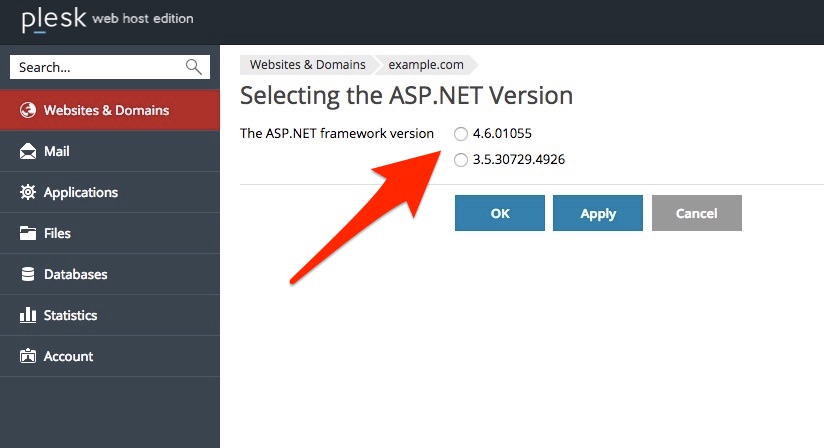824x448 pixels.
Task: Select ASP.NET version 4.6.01055 radio button
Action: click(x=461, y=134)
